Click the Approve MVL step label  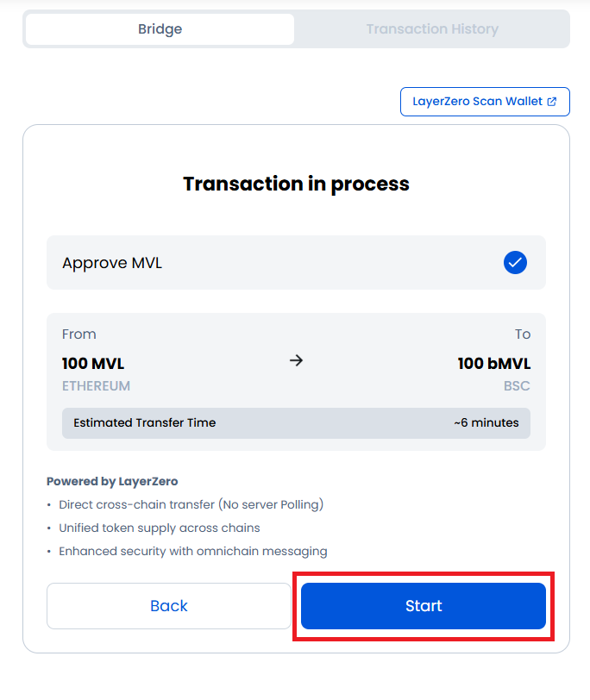(x=112, y=263)
